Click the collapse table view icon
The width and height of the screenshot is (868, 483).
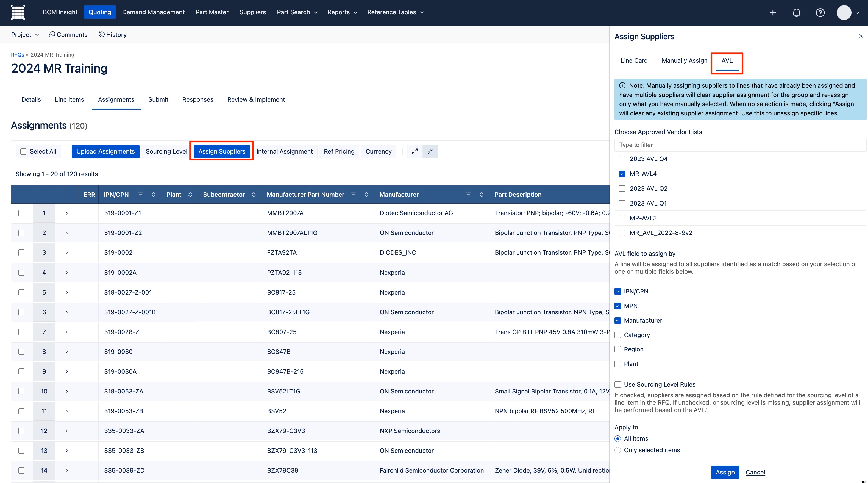(430, 151)
